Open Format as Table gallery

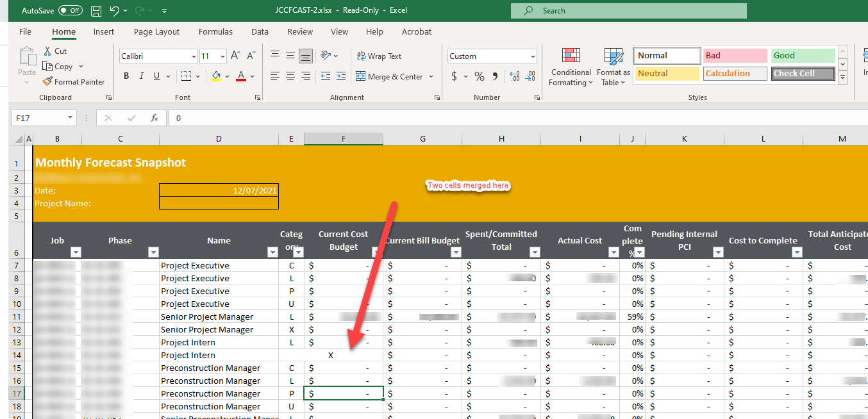pyautogui.click(x=613, y=67)
